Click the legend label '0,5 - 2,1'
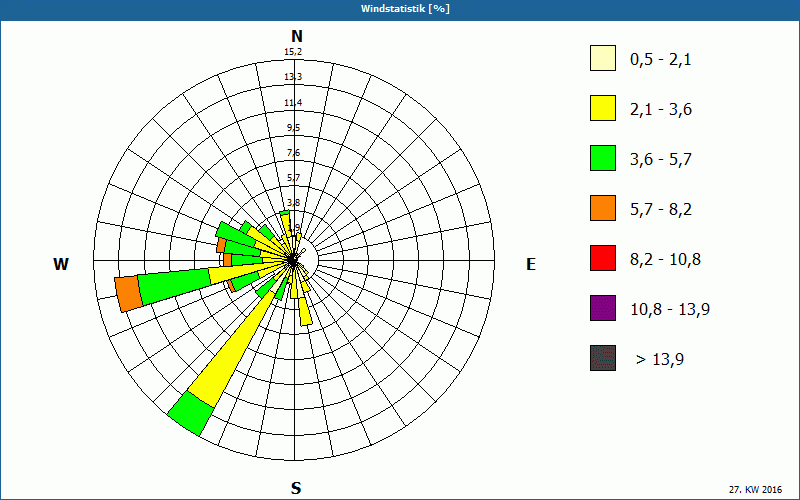800x500 pixels. 661,60
